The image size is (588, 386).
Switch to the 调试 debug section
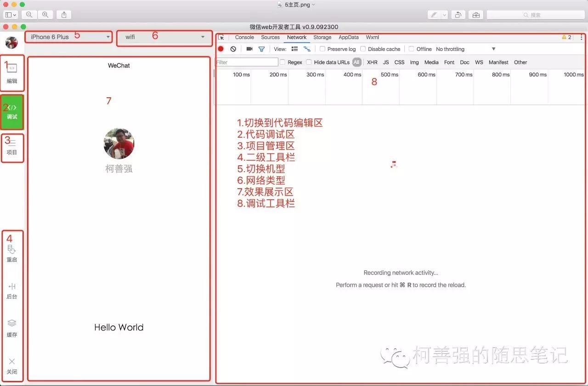(x=12, y=112)
